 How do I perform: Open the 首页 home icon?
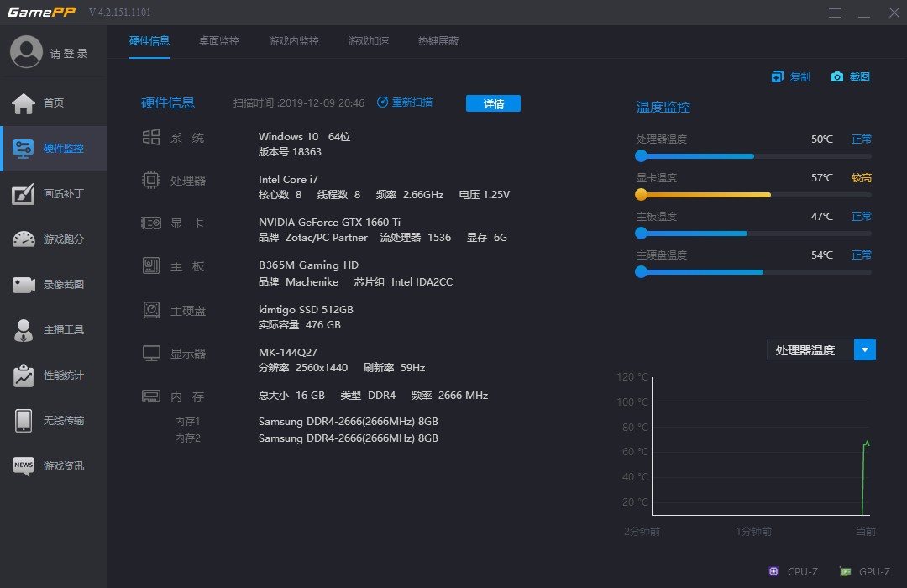24,103
